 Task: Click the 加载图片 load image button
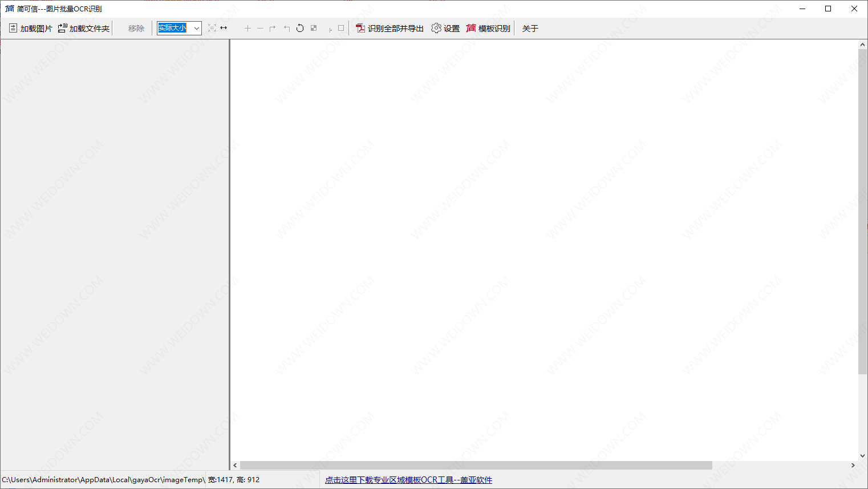(x=30, y=28)
